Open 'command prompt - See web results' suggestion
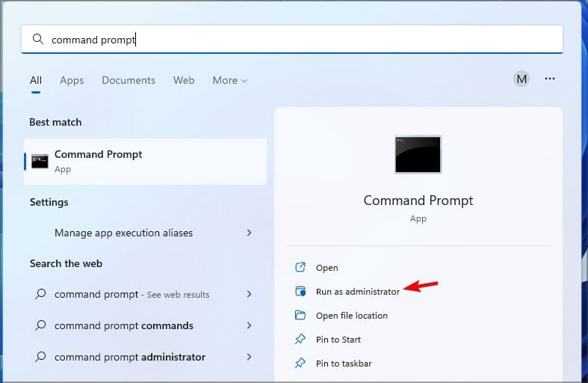588x383 pixels. point(145,295)
